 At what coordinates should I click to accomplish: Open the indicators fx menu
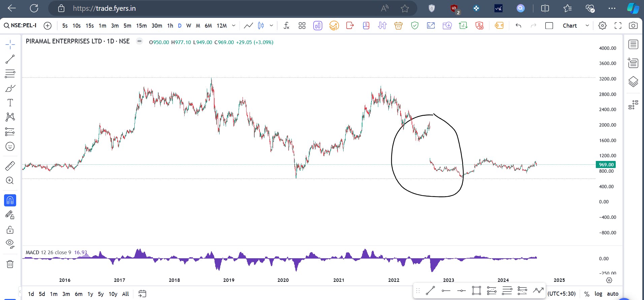pos(286,26)
